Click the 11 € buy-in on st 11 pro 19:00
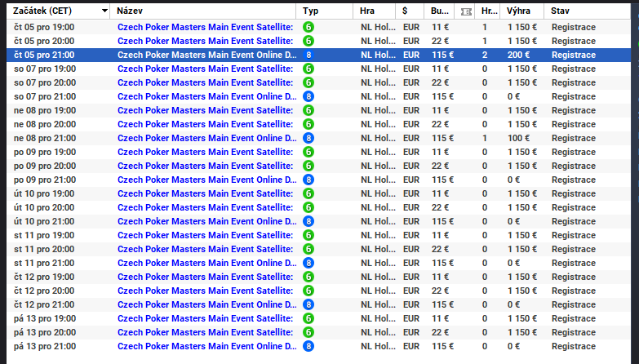Image resolution: width=639 pixels, height=364 pixels. point(440,235)
